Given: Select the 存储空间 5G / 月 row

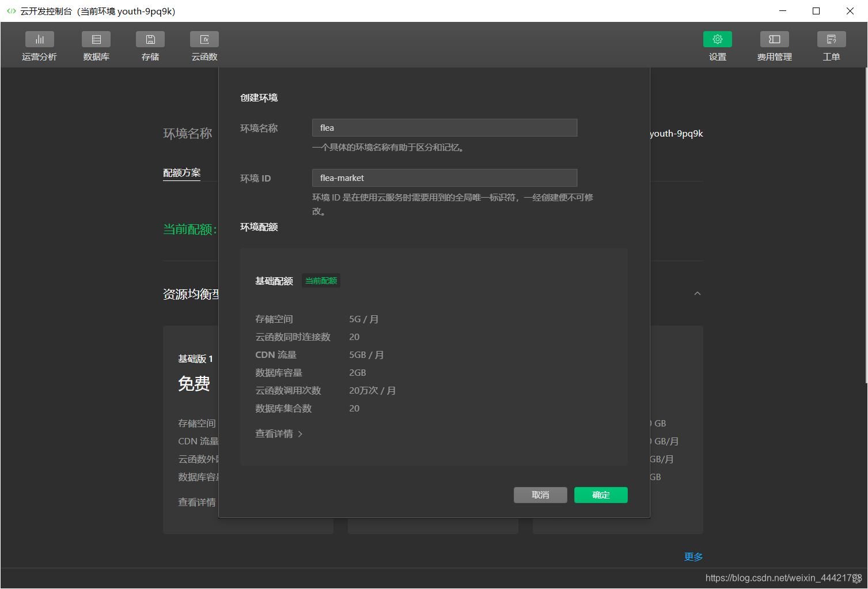Looking at the screenshot, I should coord(317,319).
